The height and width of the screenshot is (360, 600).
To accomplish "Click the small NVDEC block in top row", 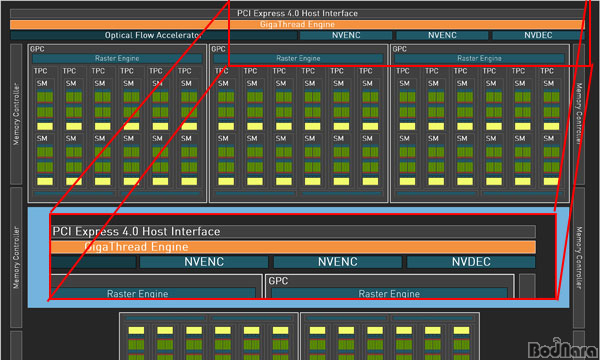I will point(538,35).
